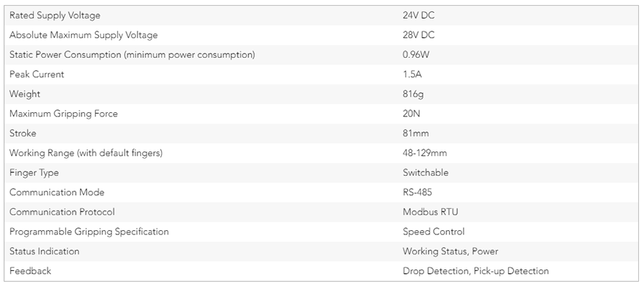Viewport: 644px width, 288px height.
Task: Select the "20N" gripping force value
Action: [411, 114]
